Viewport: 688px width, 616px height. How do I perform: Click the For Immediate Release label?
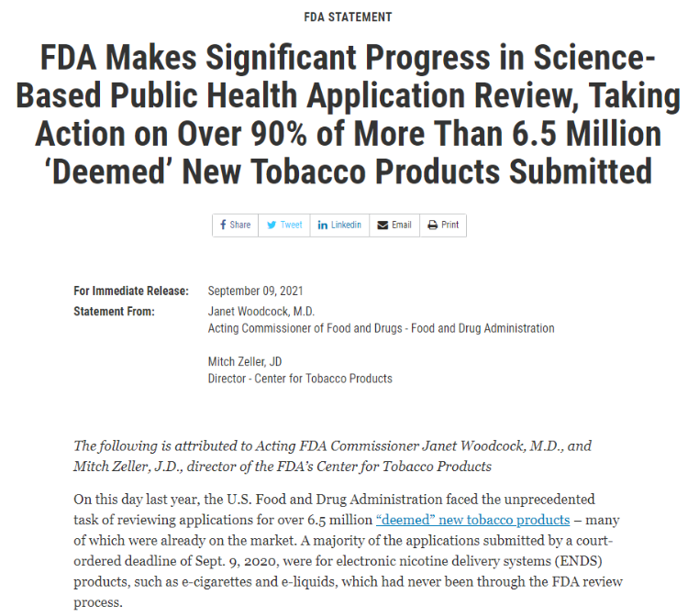(131, 291)
